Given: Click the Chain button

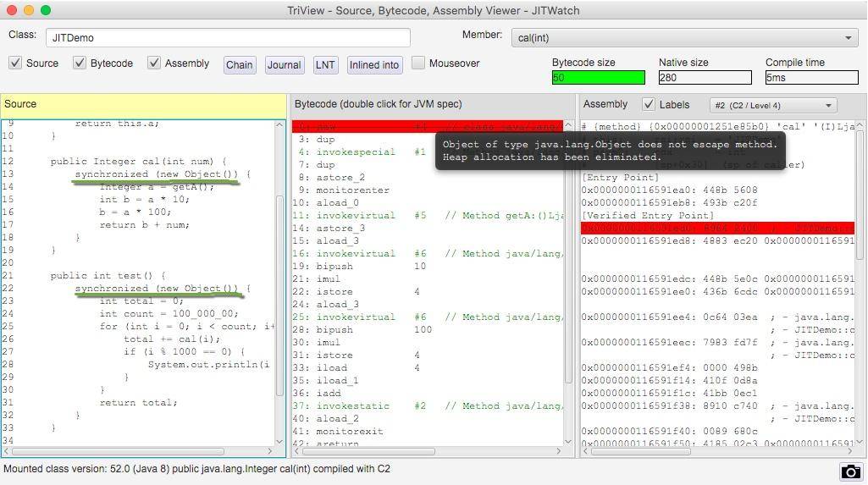Looking at the screenshot, I should [x=239, y=64].
